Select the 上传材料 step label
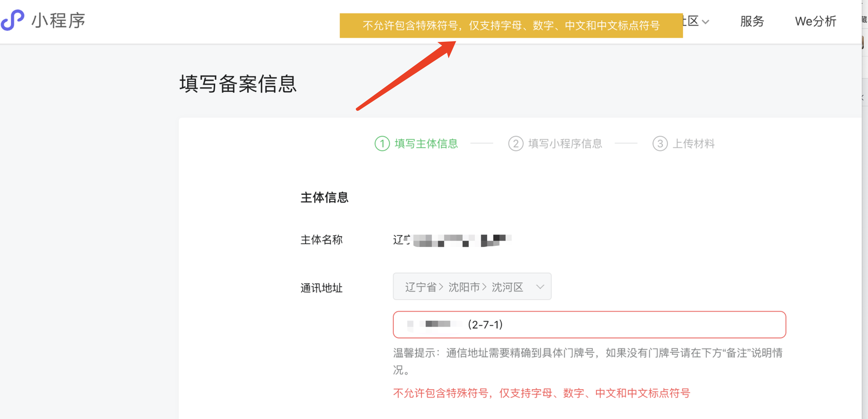 point(694,144)
